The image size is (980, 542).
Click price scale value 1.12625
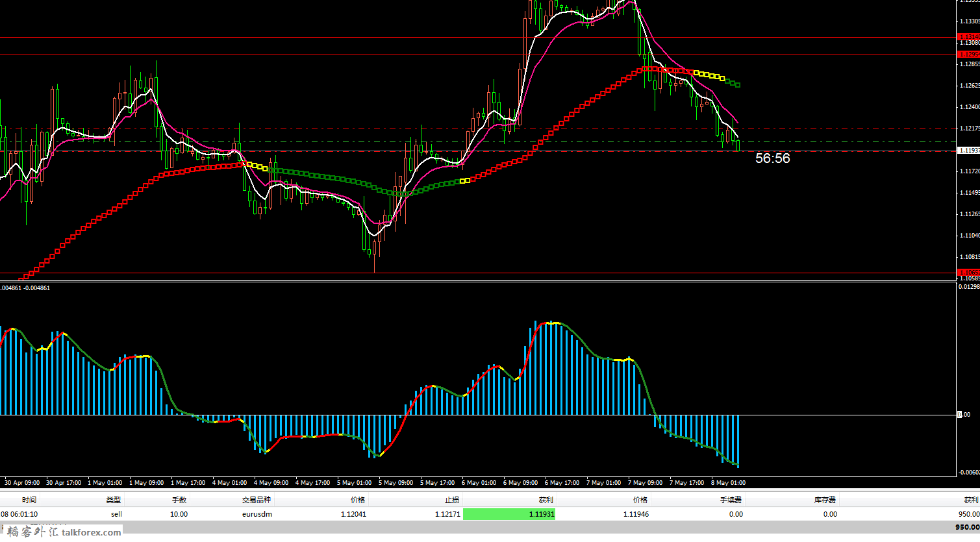click(x=970, y=86)
